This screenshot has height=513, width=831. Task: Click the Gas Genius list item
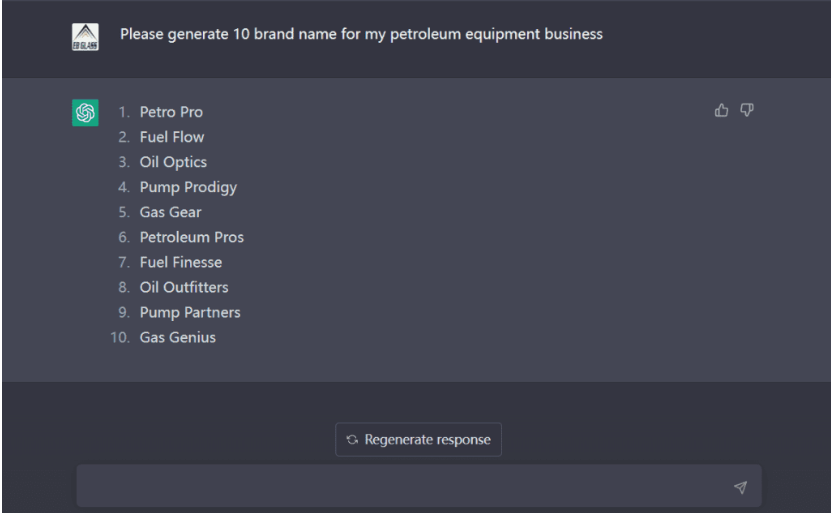point(178,337)
